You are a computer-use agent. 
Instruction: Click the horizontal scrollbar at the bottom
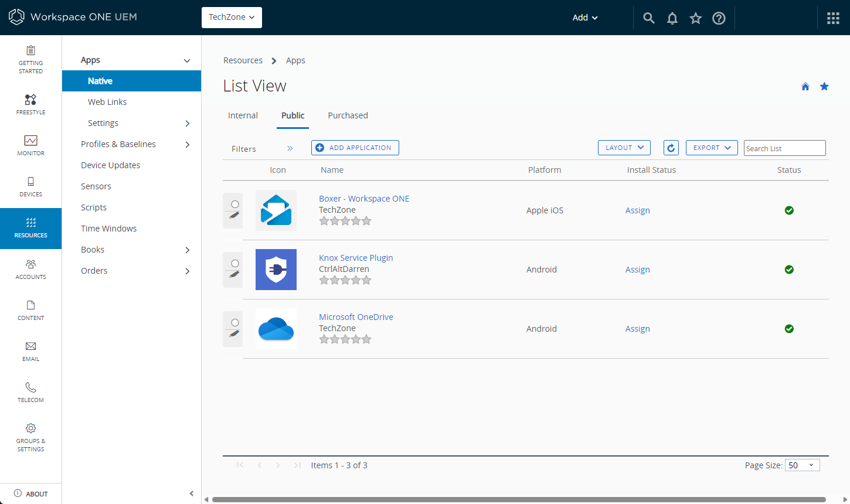tap(519, 500)
